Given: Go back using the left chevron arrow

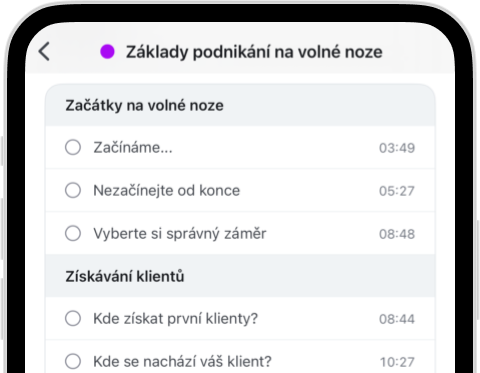Looking at the screenshot, I should tap(44, 52).
